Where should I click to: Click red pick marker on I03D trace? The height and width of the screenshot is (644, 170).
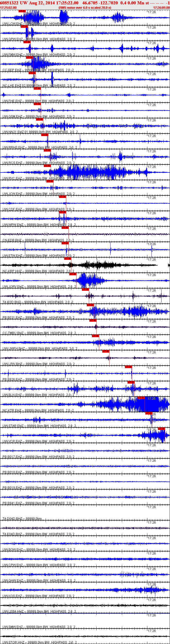(86, 290)
